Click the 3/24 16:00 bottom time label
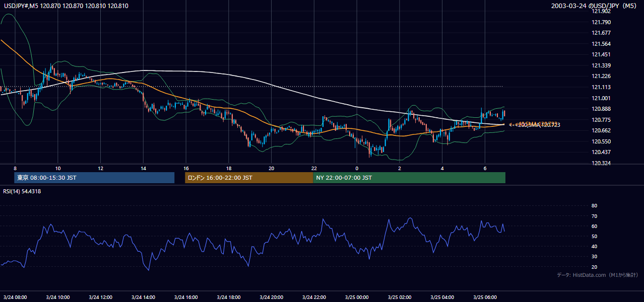Viewport: 644px width, 302px height. [x=186, y=297]
